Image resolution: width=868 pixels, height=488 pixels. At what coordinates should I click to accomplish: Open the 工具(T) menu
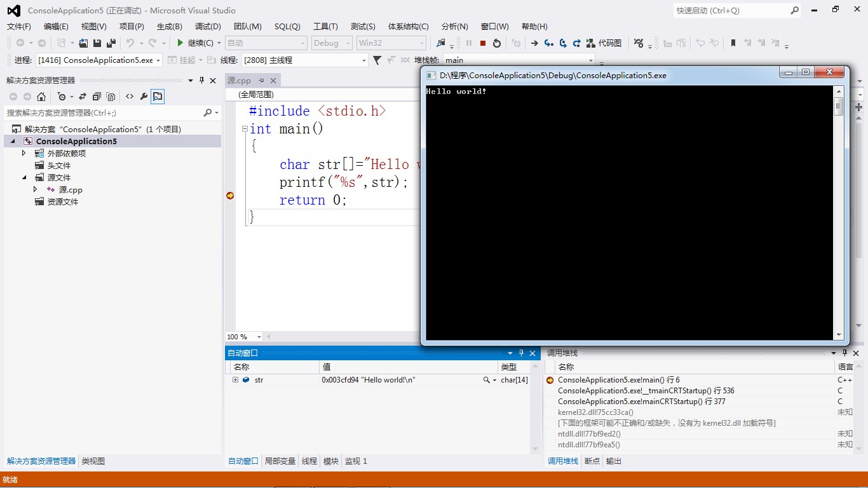pos(325,27)
